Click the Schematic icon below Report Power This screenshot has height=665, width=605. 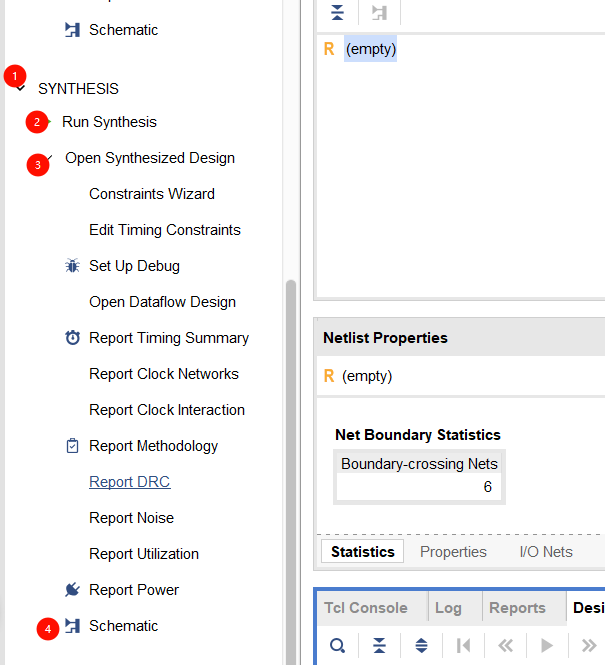(72, 626)
